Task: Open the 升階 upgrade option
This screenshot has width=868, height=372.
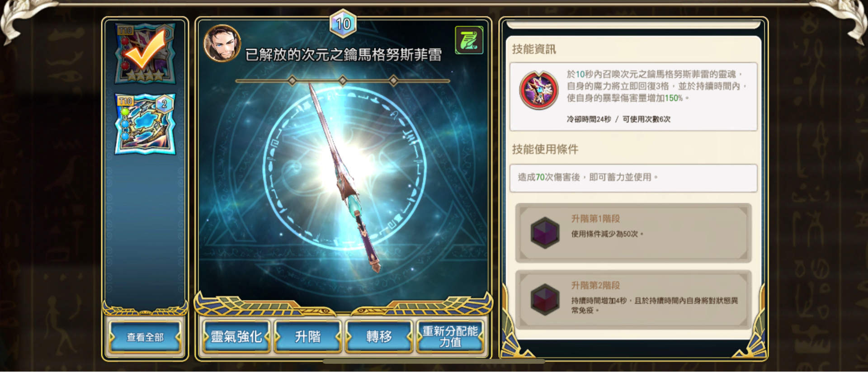Action: tap(308, 337)
